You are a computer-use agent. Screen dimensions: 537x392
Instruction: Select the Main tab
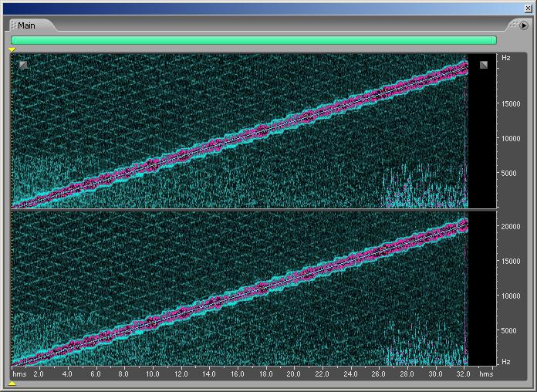coord(26,25)
